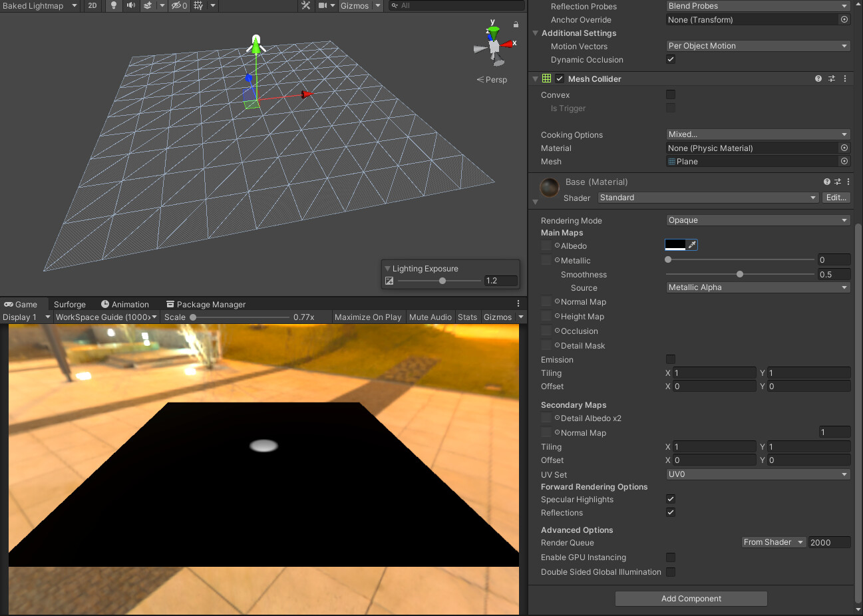Open the object picker for Physic Material
The height and width of the screenshot is (616, 863).
click(x=844, y=148)
